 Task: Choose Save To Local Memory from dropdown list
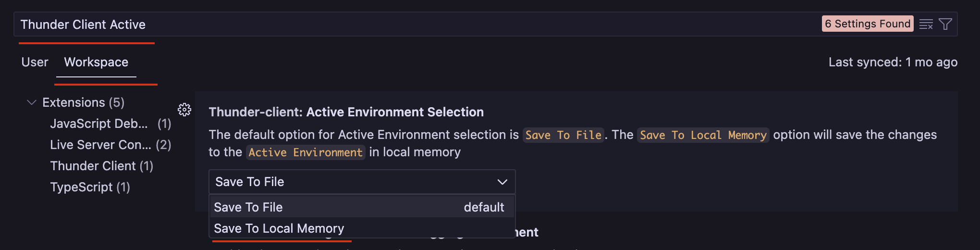[279, 228]
